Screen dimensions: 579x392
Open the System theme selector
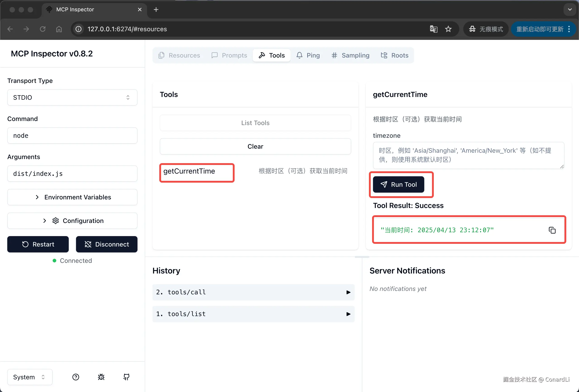[30, 377]
